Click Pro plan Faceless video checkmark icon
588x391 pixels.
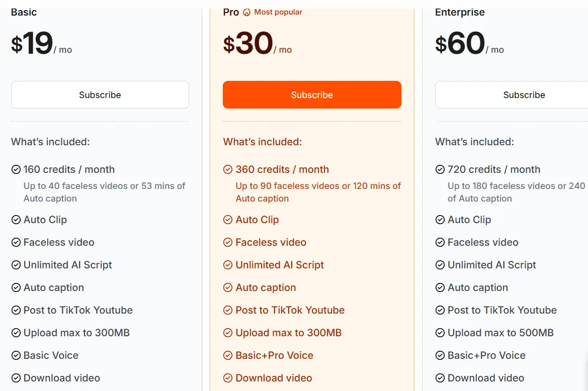(x=228, y=242)
